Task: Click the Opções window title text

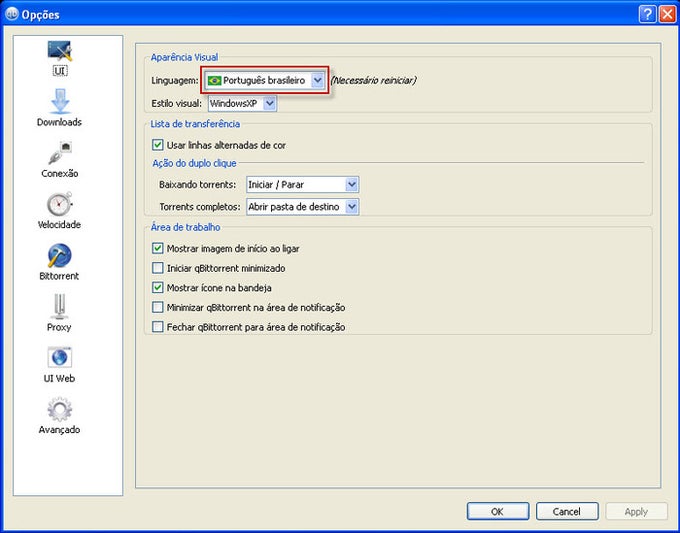Action: click(40, 14)
